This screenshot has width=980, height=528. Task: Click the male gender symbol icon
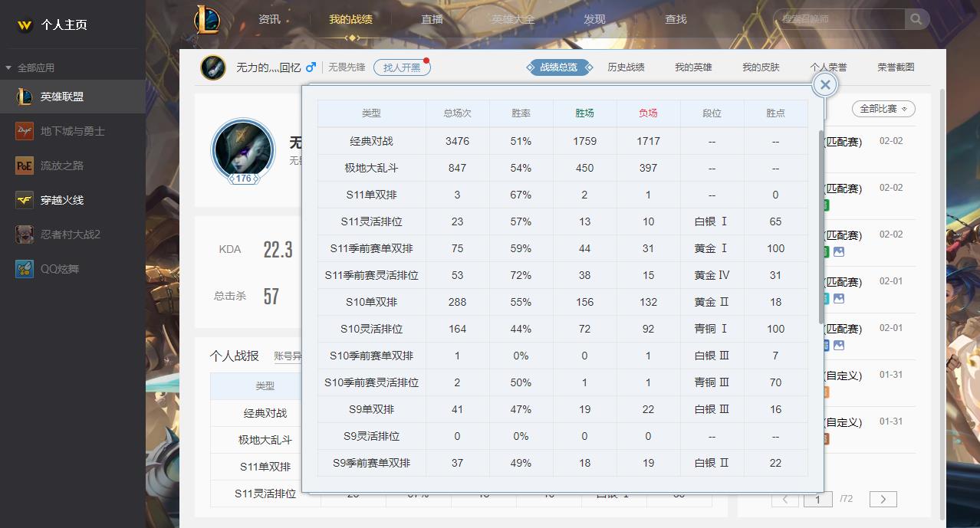pyautogui.click(x=311, y=67)
